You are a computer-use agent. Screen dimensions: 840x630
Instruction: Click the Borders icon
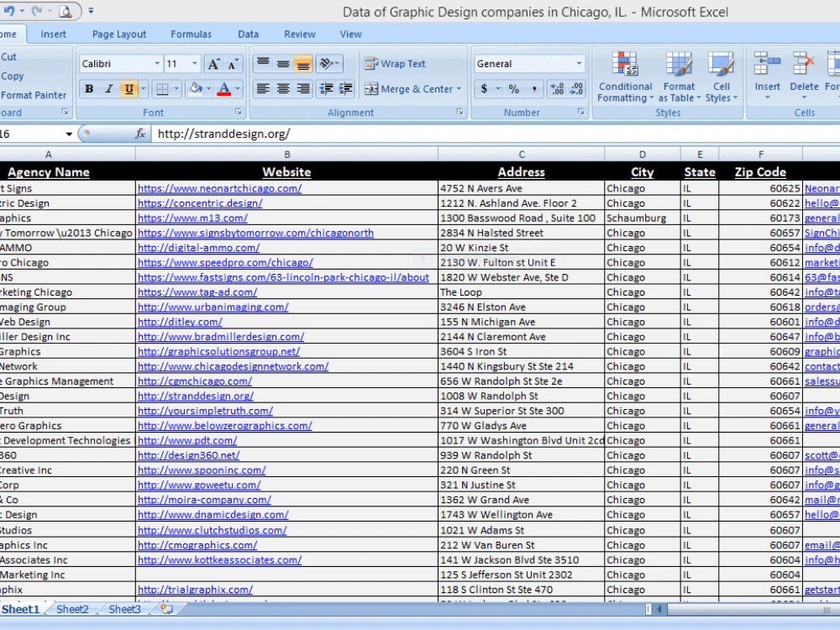pos(162,89)
